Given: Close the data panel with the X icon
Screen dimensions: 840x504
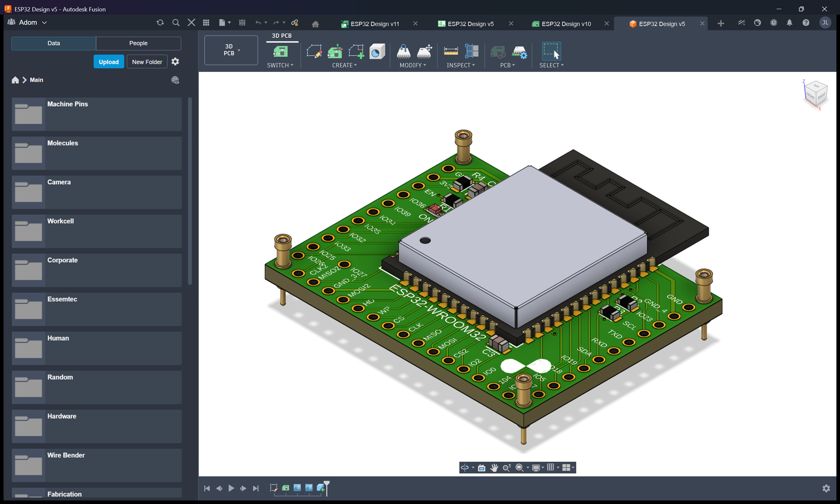Looking at the screenshot, I should pyautogui.click(x=191, y=22).
